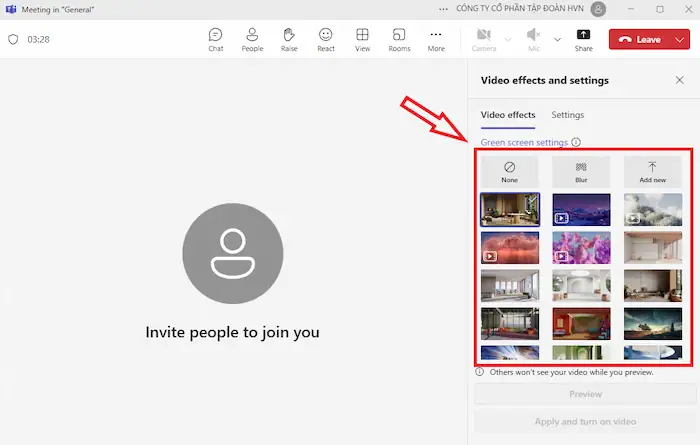Screen dimensions: 700x445
Task: Open the Leave options dropdown arrow
Action: click(x=680, y=39)
